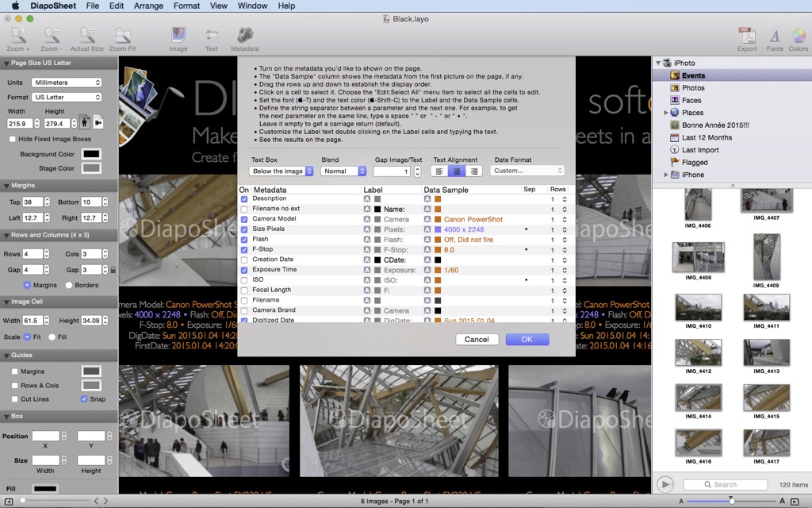
Task: Select right text alignment
Action: [x=474, y=171]
